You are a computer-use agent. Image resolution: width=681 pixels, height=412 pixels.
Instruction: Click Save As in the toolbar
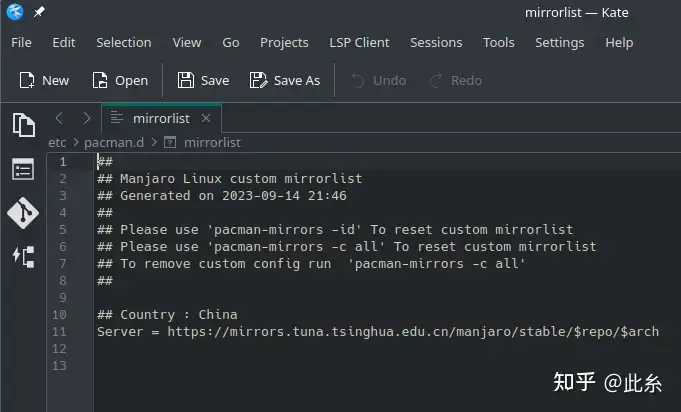click(x=285, y=80)
